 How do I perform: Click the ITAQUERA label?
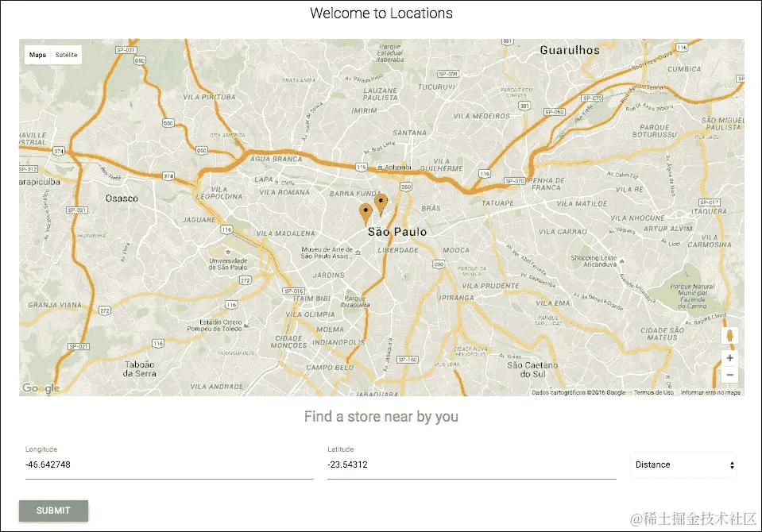click(x=709, y=211)
